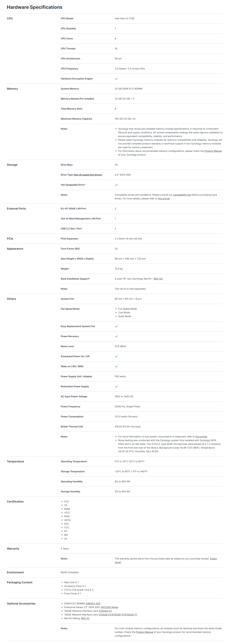Follow 'this article' link in Storage notes

[x=164, y=199]
